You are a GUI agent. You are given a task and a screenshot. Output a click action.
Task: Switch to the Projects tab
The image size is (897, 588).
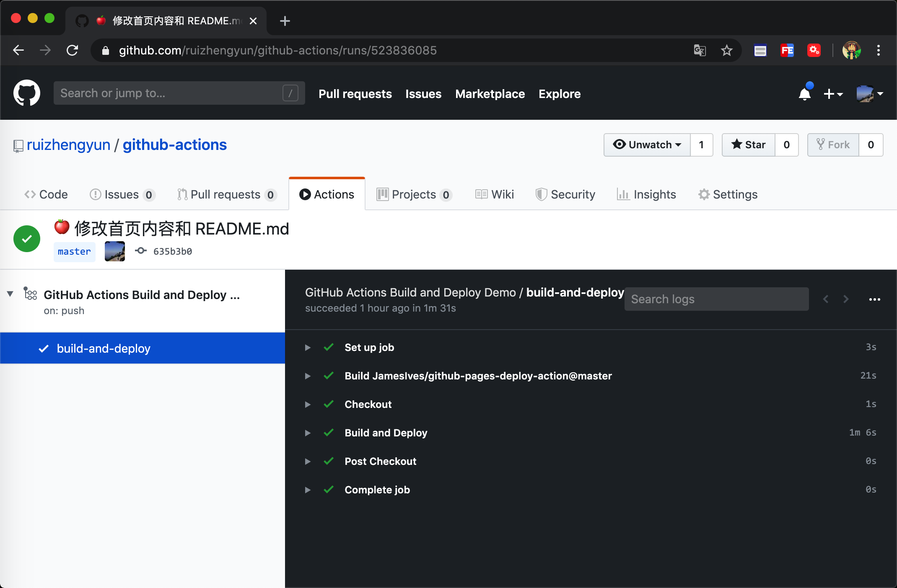414,194
